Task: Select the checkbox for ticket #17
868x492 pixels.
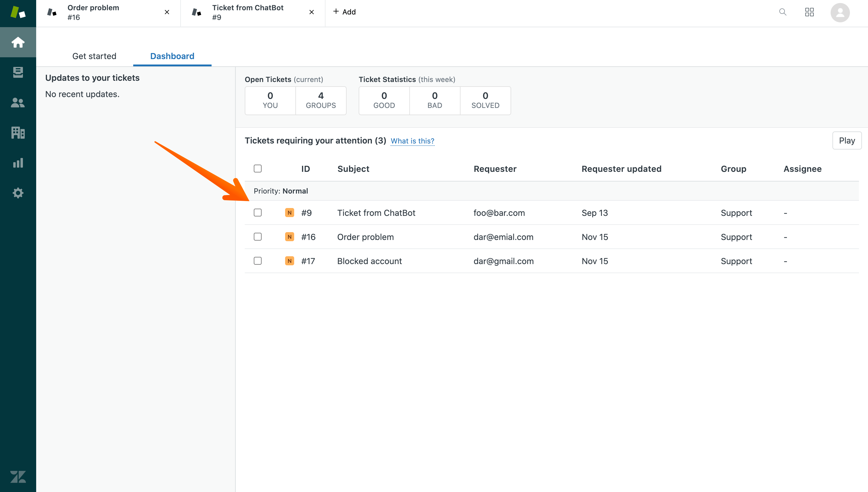Action: (258, 261)
